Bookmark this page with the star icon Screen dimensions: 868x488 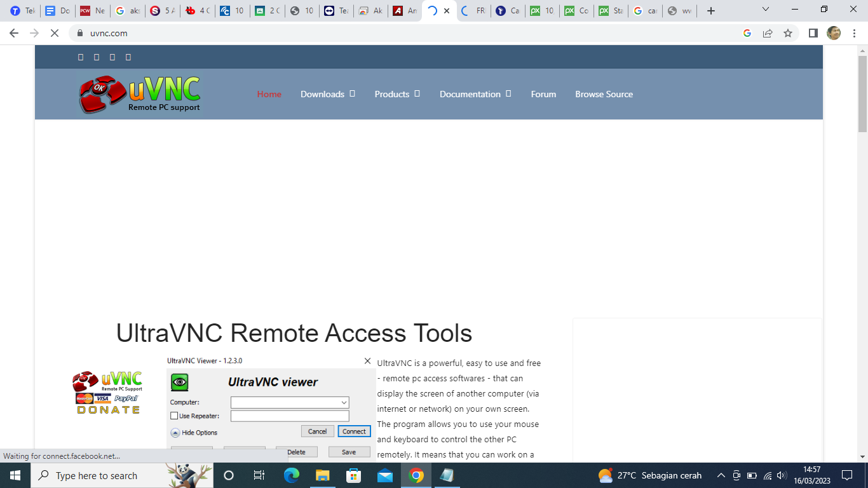click(788, 33)
